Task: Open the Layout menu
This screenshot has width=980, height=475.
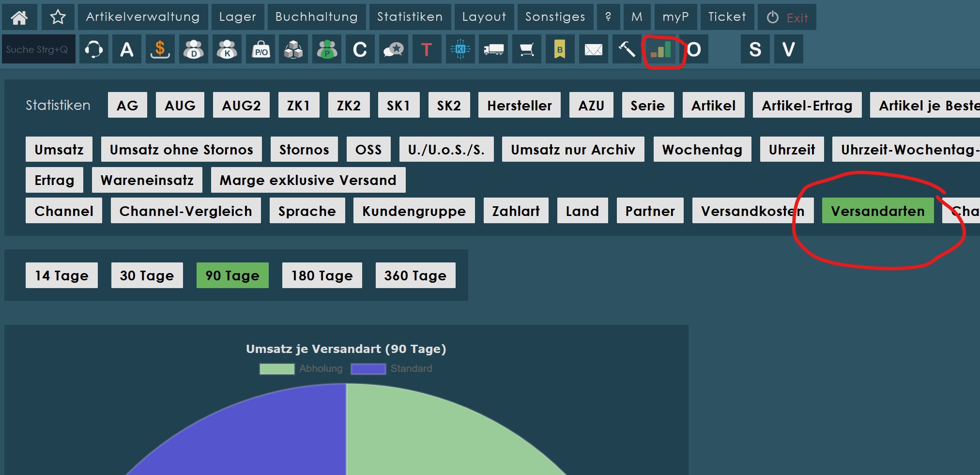Action: (484, 17)
